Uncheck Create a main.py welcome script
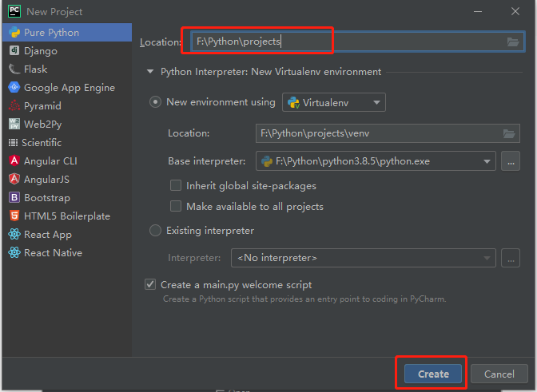 click(150, 285)
